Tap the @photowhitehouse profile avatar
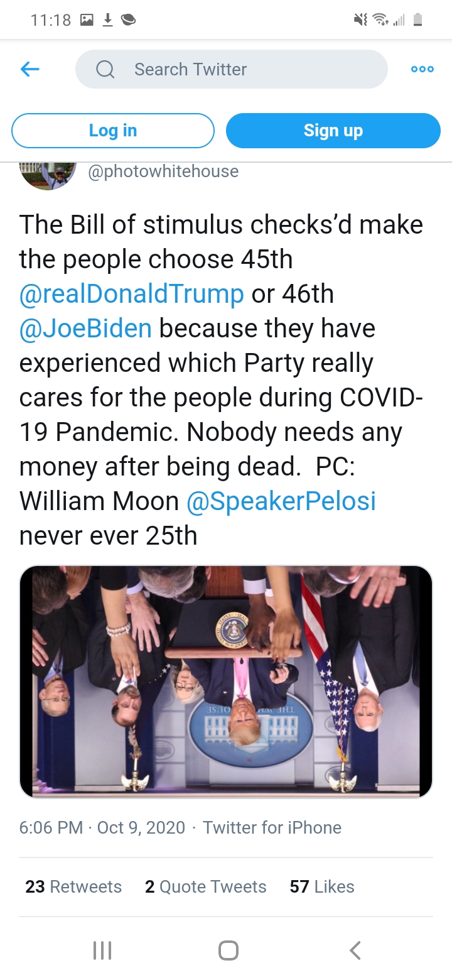The height and width of the screenshot is (980, 452). coord(48,175)
